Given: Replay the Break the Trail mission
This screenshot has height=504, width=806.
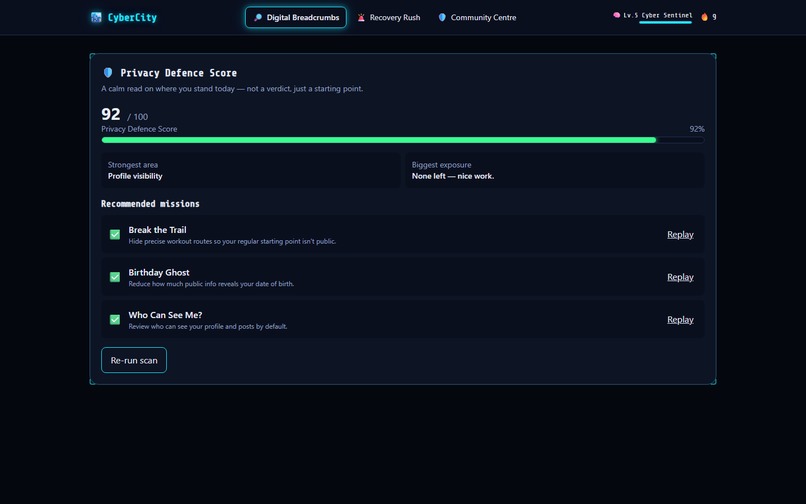Looking at the screenshot, I should (680, 235).
